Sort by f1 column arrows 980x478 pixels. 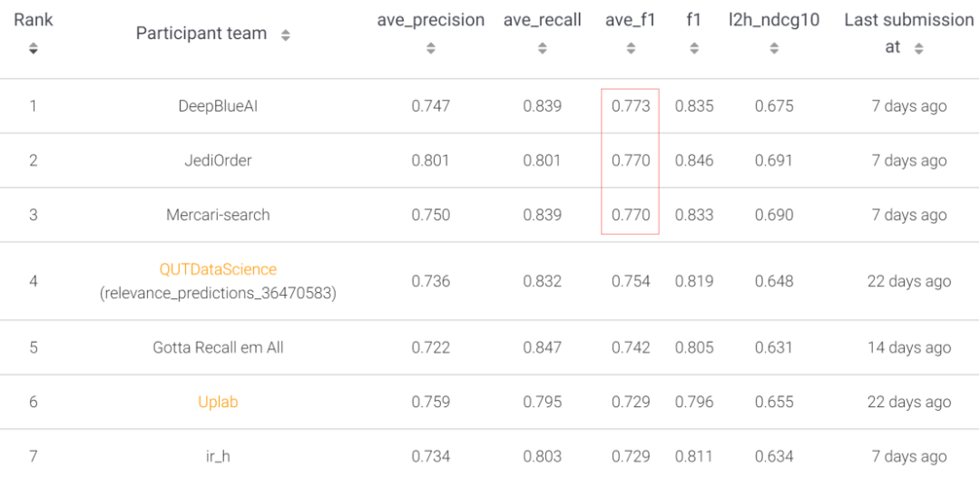[694, 49]
